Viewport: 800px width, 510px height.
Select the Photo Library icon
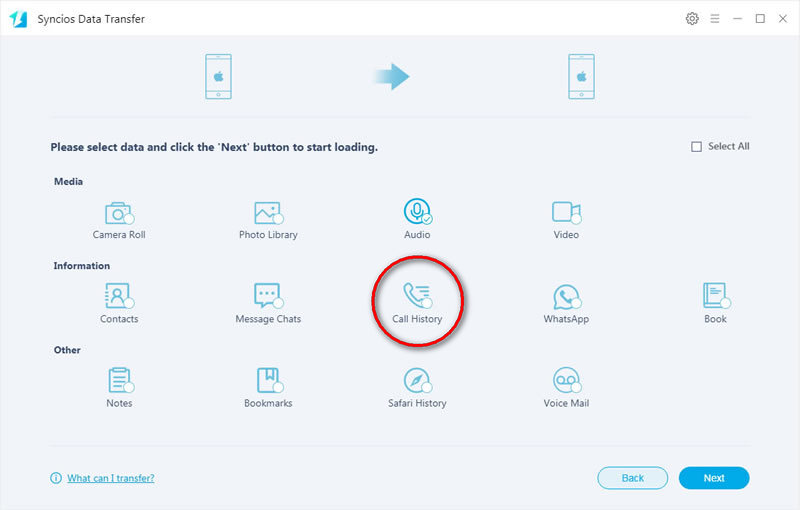[x=268, y=213]
